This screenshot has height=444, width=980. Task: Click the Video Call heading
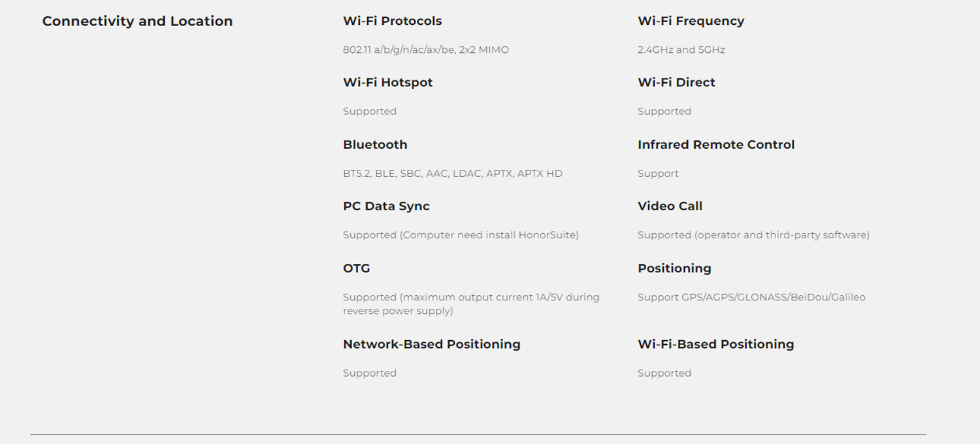[x=670, y=206]
